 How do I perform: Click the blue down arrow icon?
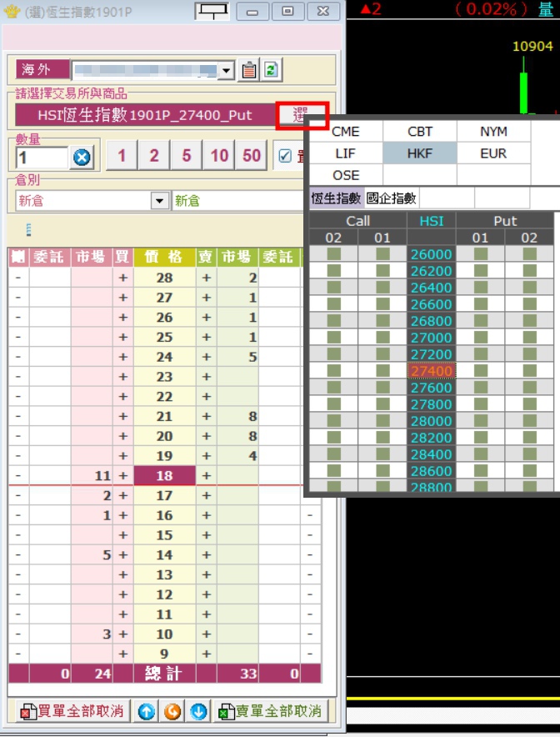[198, 712]
